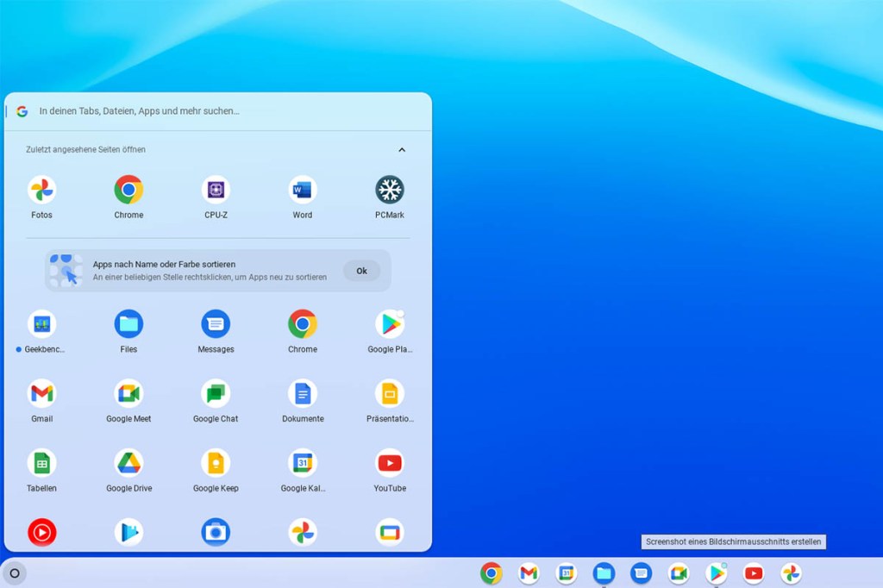Open Dokumente app

[x=303, y=393]
